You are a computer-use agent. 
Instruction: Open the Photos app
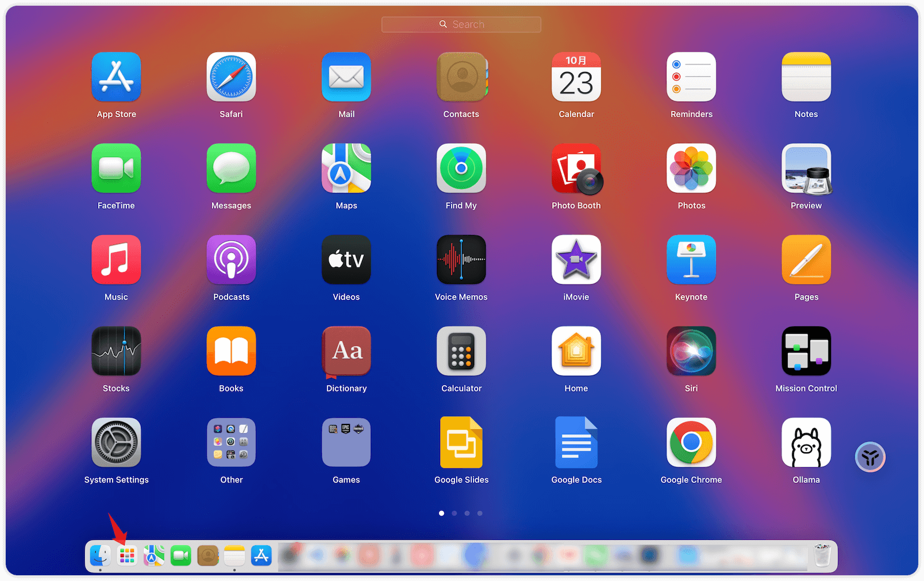691,168
